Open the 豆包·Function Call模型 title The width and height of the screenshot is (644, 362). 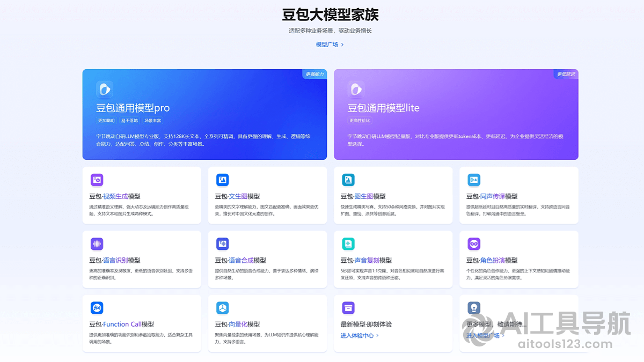122,324
